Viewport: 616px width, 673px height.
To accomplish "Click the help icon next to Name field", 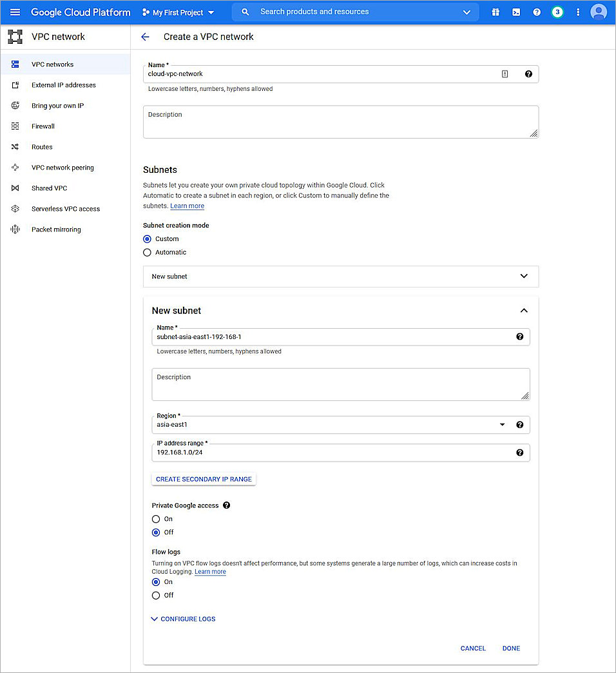I will pos(528,73).
